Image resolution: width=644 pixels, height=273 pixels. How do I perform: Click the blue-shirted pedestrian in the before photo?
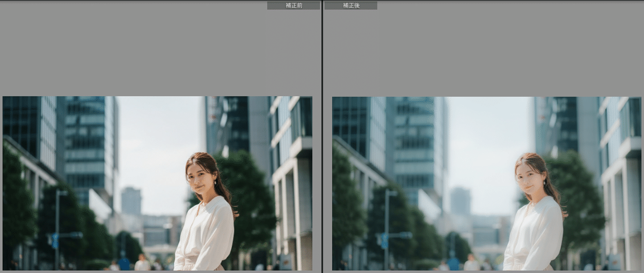tap(124, 263)
